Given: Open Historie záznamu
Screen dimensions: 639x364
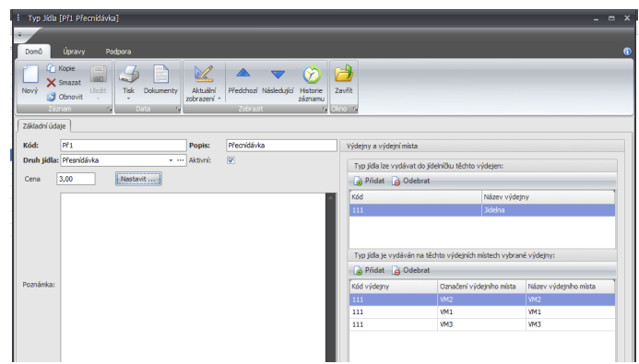Looking at the screenshot, I should pos(312,84).
